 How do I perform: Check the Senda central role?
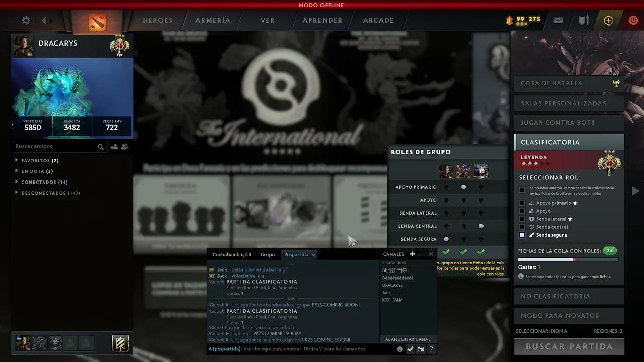522,227
